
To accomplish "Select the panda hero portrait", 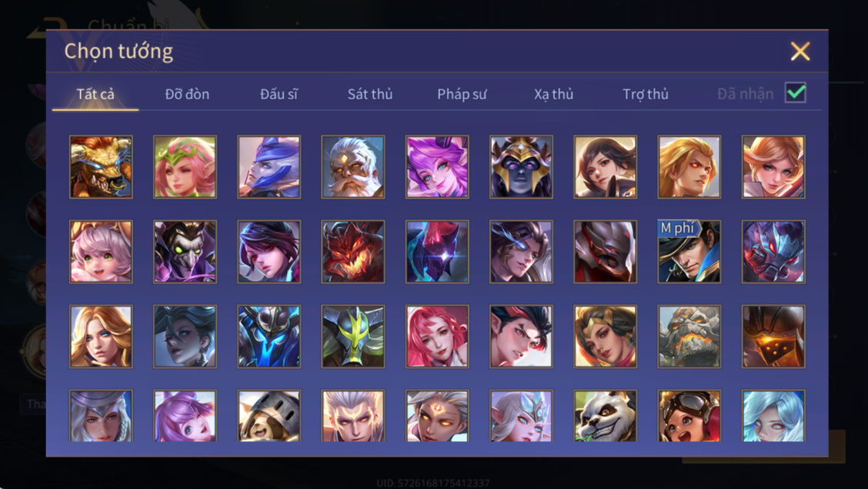I will coord(605,416).
